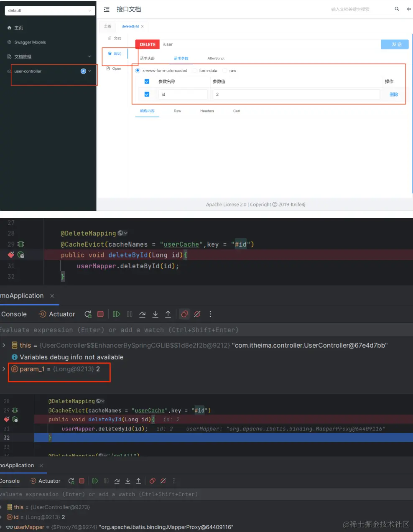Select the raw radio button

pos(225,71)
